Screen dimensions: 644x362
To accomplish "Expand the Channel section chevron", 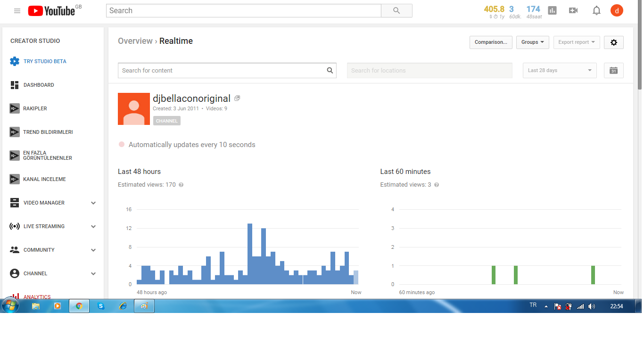I will click(x=93, y=273).
